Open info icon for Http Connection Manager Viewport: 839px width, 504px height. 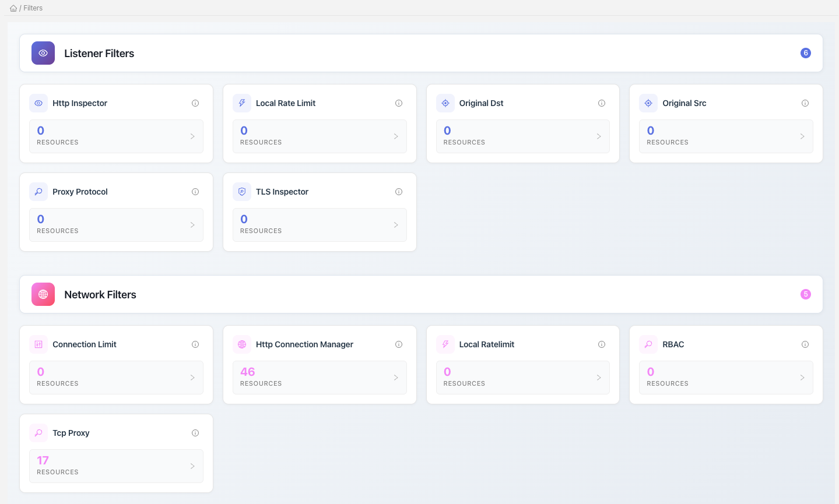pos(399,344)
